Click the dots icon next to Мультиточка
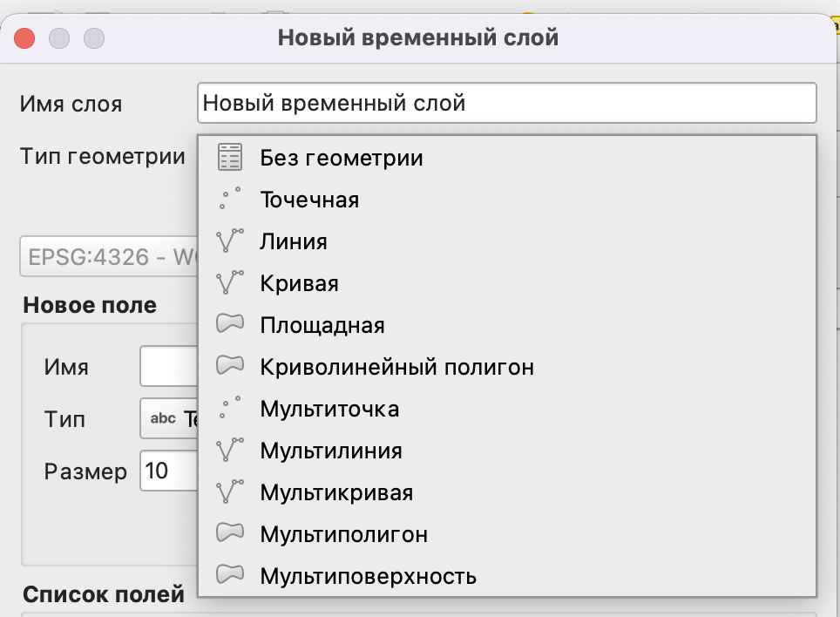840x617 pixels. pyautogui.click(x=229, y=409)
